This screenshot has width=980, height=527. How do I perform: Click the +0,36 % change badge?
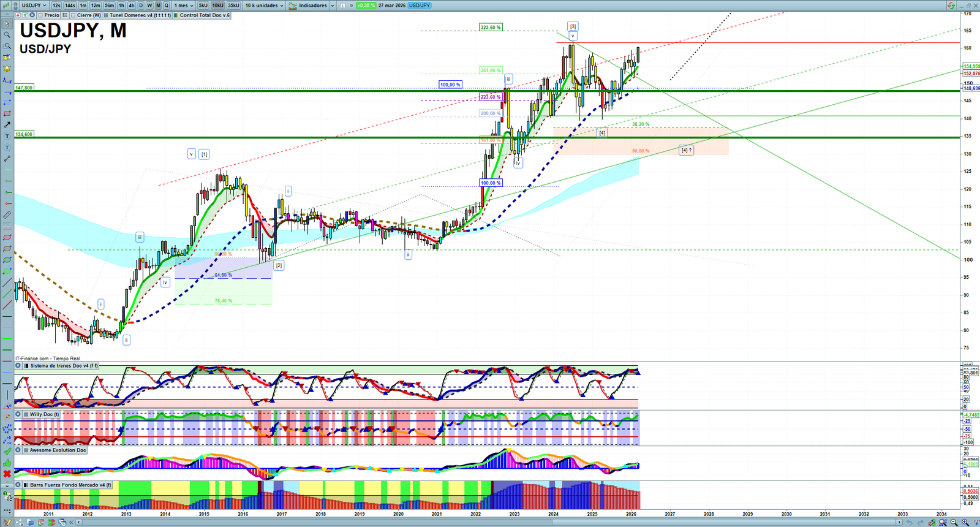366,6
